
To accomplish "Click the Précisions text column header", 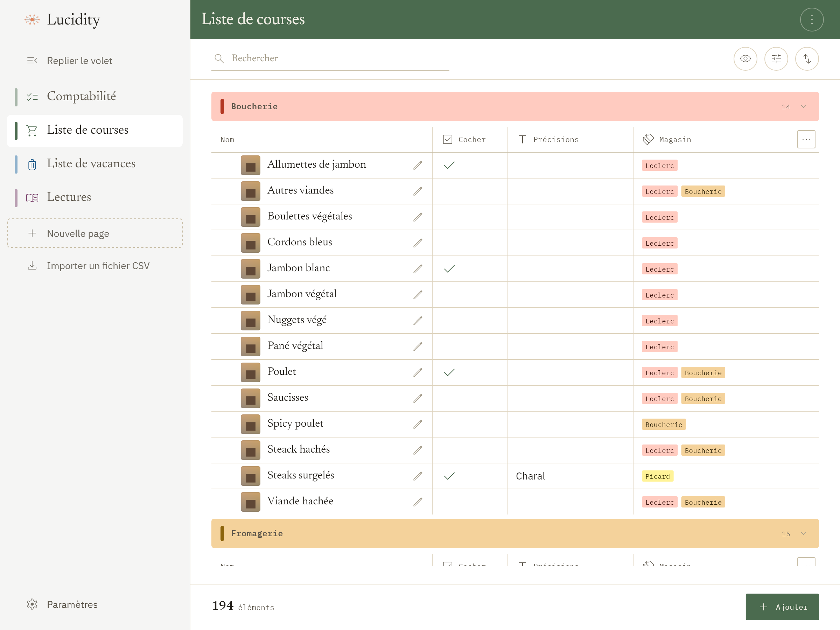I will pyautogui.click(x=549, y=139).
